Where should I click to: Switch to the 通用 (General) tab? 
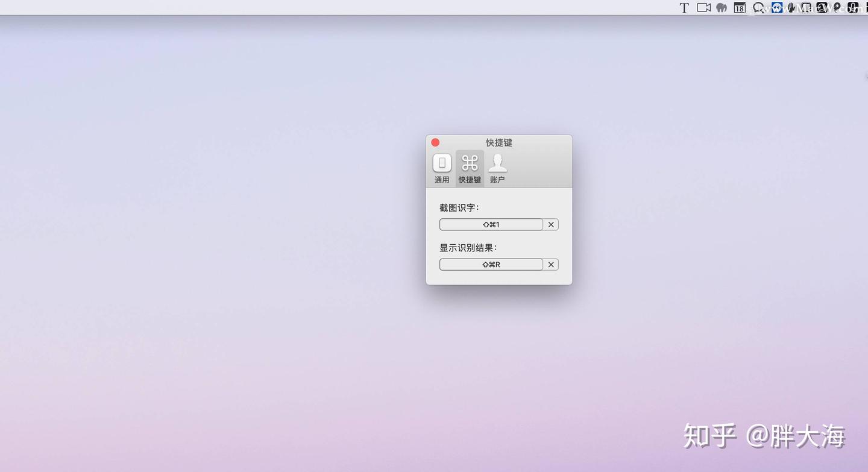tap(442, 168)
